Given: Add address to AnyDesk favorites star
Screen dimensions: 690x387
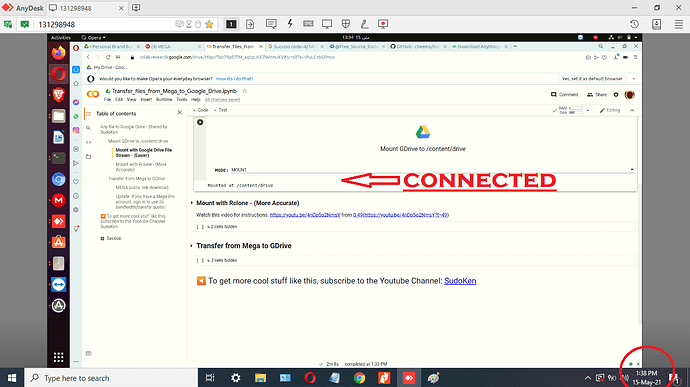Looking at the screenshot, I should pyautogui.click(x=209, y=24).
